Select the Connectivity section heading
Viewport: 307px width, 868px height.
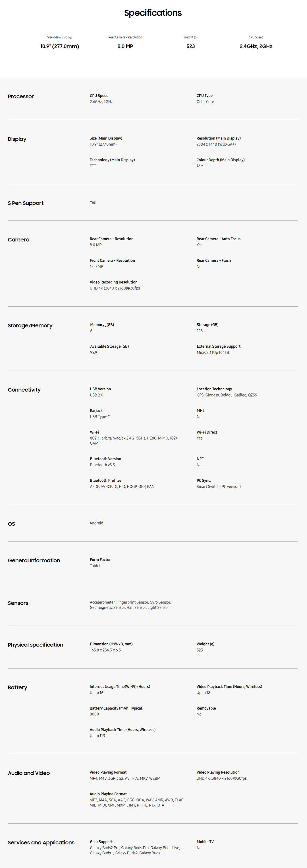24,390
